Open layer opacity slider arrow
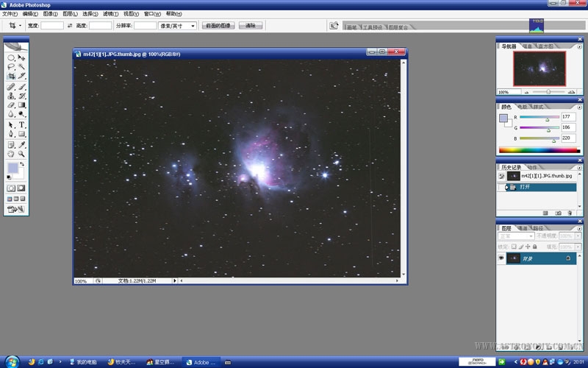The width and height of the screenshot is (588, 368). click(x=578, y=236)
